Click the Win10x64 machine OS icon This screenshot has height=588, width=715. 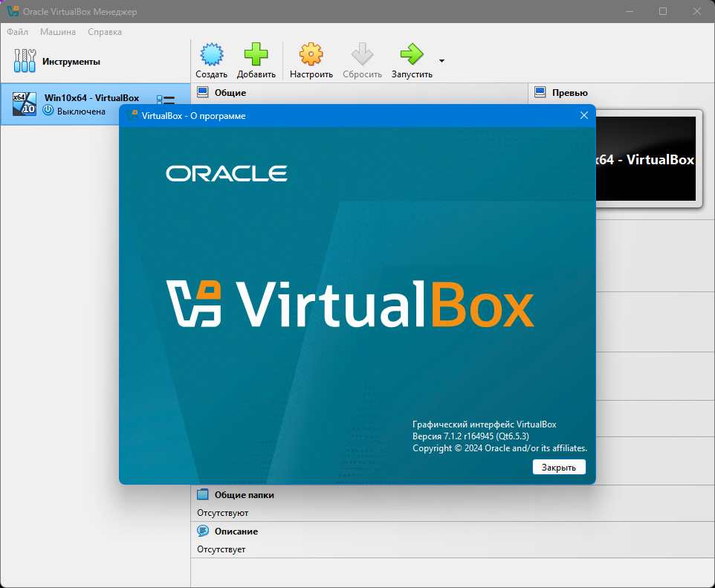coord(25,103)
